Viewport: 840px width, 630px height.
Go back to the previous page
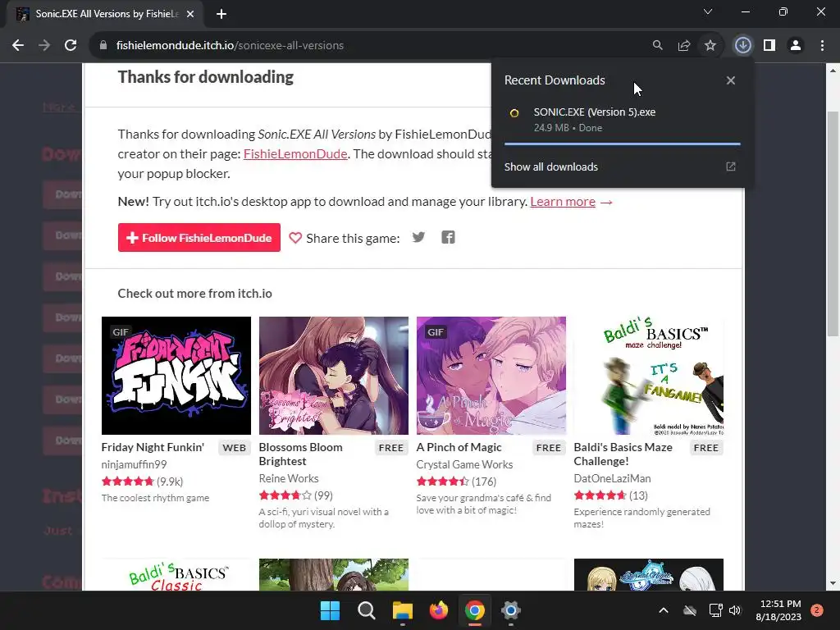pyautogui.click(x=18, y=46)
